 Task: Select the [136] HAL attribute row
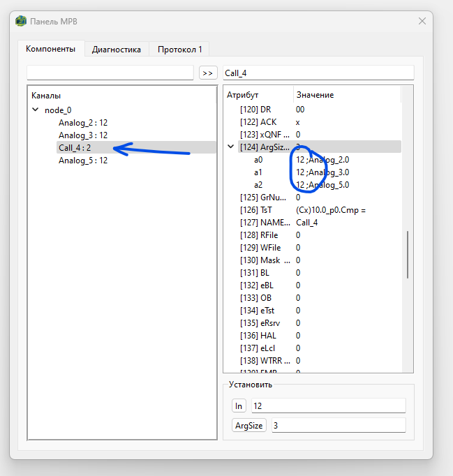320,336
